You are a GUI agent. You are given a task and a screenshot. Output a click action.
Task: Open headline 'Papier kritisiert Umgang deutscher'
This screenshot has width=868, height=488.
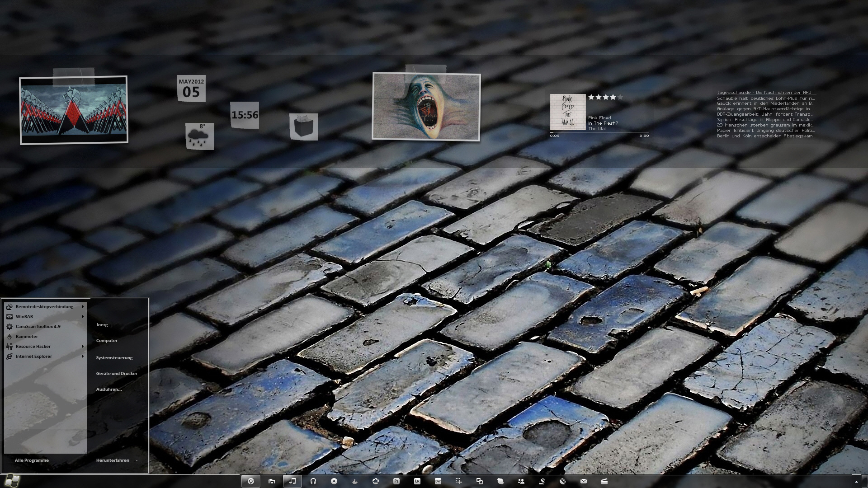click(766, 131)
